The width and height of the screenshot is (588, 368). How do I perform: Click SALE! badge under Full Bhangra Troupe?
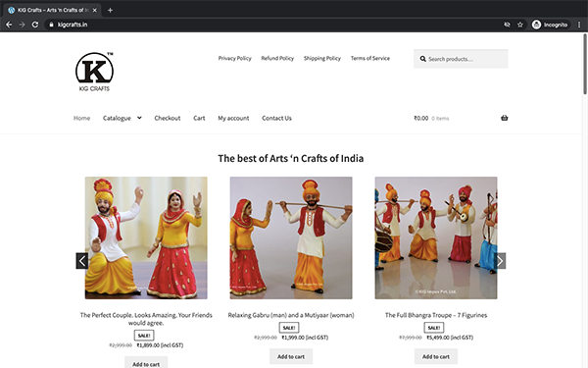[434, 328]
